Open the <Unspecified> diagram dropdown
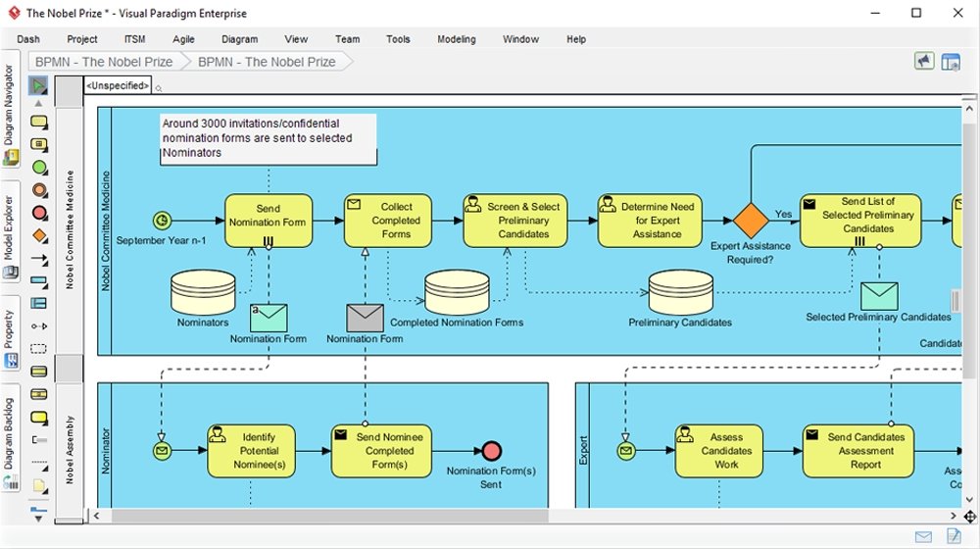 tap(118, 85)
